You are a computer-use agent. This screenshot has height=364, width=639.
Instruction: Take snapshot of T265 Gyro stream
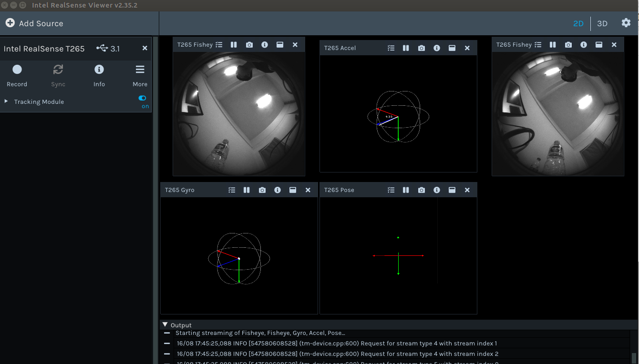point(262,190)
